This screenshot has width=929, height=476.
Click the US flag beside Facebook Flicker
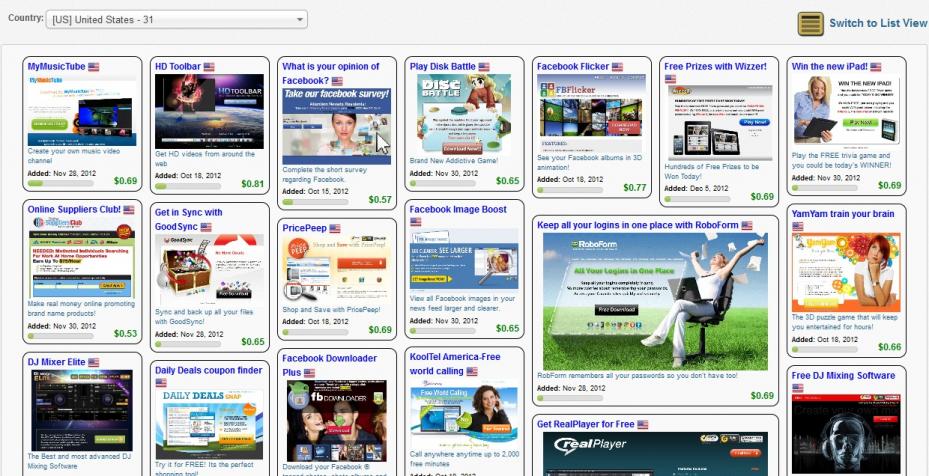point(617,67)
